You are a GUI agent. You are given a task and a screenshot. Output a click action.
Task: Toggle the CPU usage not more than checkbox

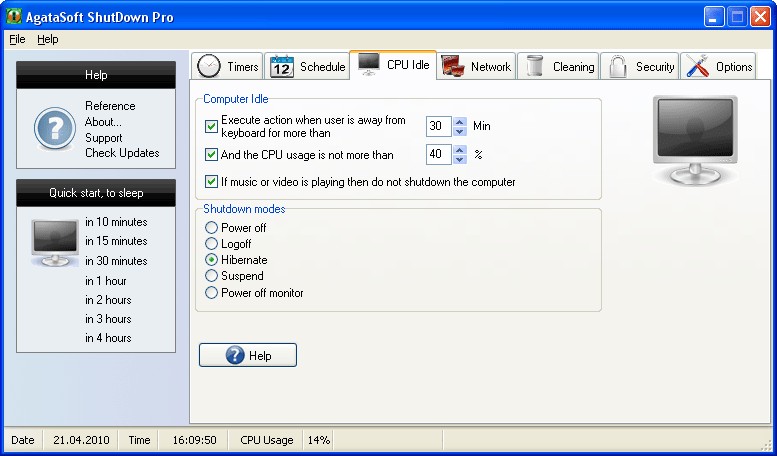[212, 155]
